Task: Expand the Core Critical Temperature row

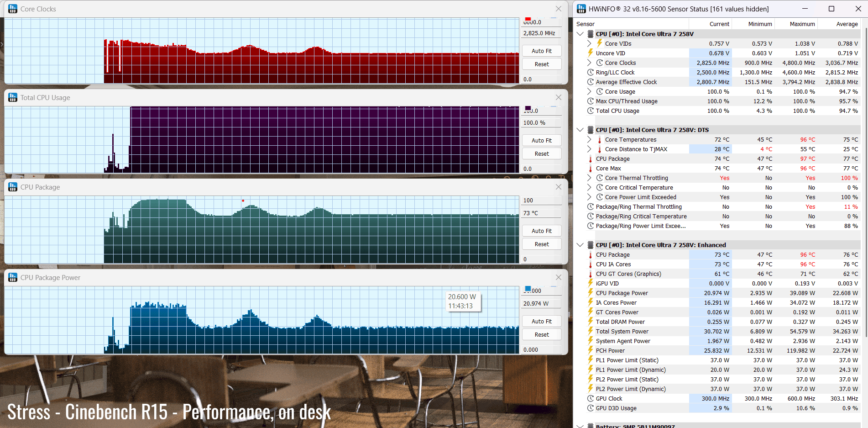Action: (x=589, y=187)
